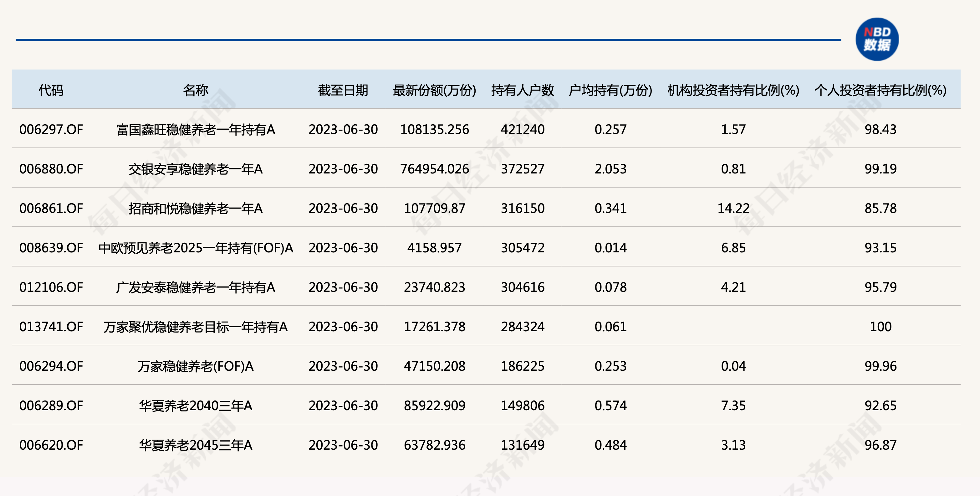
Task: Click fund name 华夏养老2045三年A
Action: point(196,445)
